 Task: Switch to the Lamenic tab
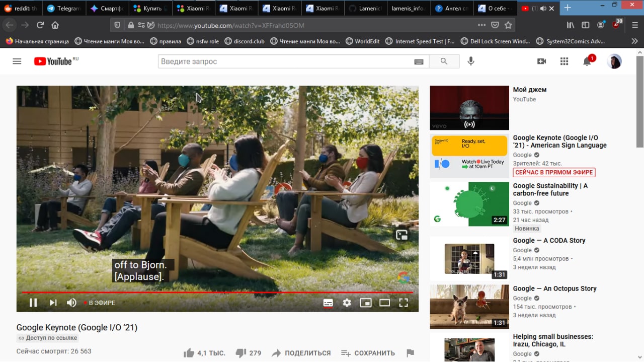tap(366, 8)
